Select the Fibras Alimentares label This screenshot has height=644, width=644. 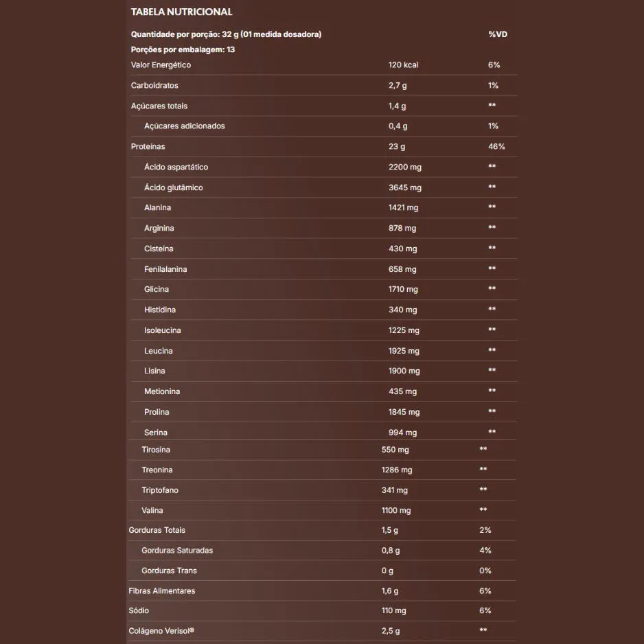pos(161,591)
